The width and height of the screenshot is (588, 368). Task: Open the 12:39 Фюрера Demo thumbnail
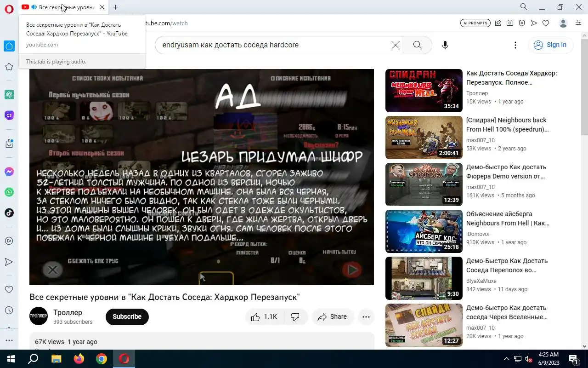click(x=424, y=184)
